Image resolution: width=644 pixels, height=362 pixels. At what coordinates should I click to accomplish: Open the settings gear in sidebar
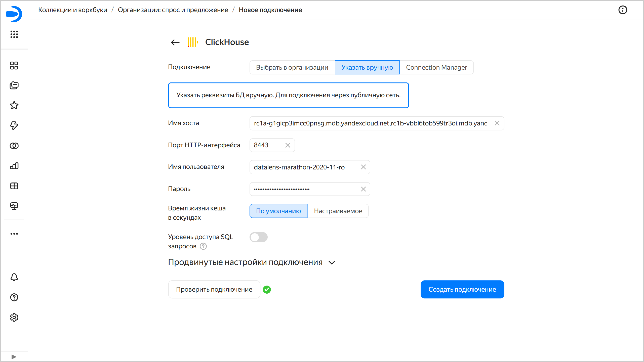pos(14,318)
